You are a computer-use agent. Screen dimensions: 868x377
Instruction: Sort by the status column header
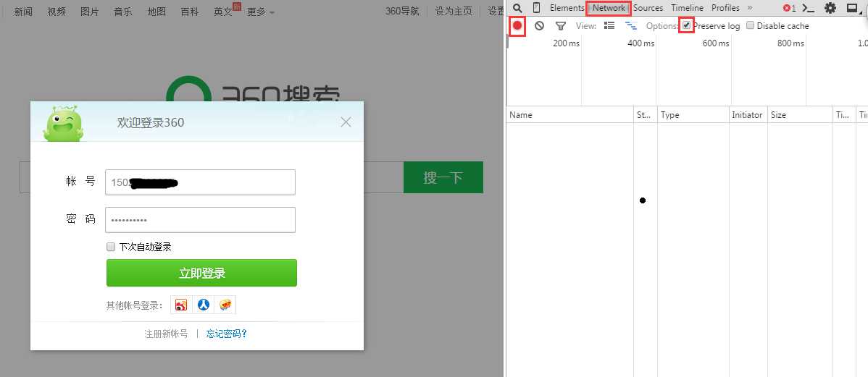pyautogui.click(x=646, y=115)
